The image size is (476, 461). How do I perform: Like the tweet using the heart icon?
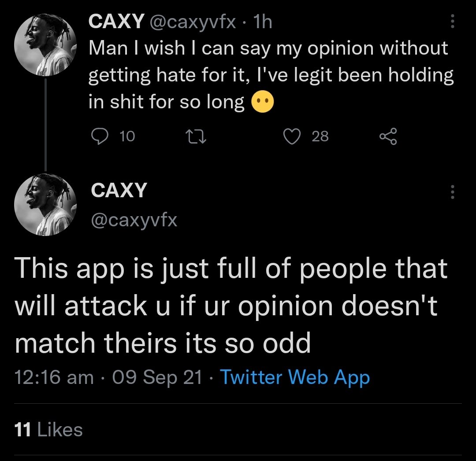[291, 137]
